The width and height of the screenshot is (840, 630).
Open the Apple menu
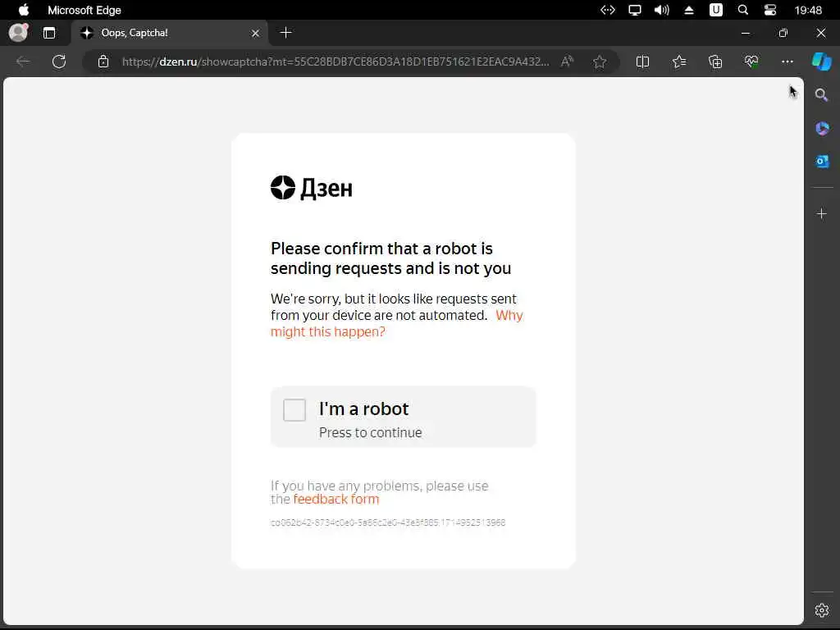pyautogui.click(x=24, y=10)
